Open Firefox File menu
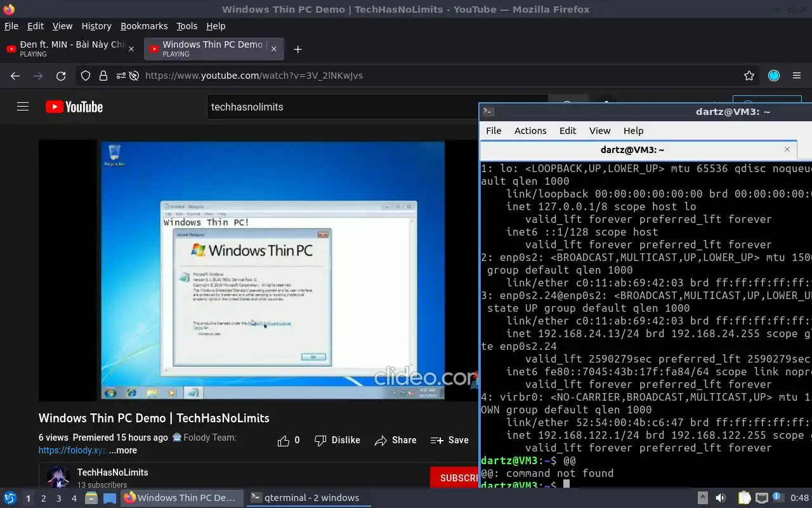This screenshot has height=508, width=812. tap(11, 26)
